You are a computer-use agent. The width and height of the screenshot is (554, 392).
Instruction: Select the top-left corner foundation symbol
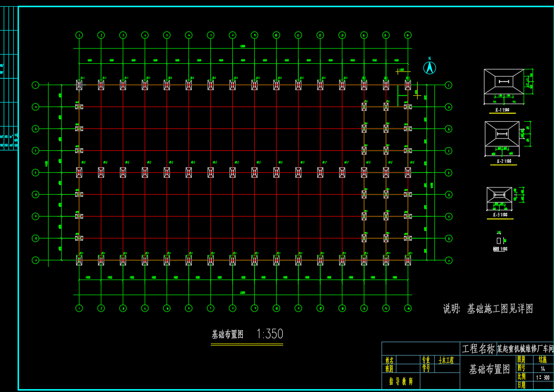pos(79,85)
